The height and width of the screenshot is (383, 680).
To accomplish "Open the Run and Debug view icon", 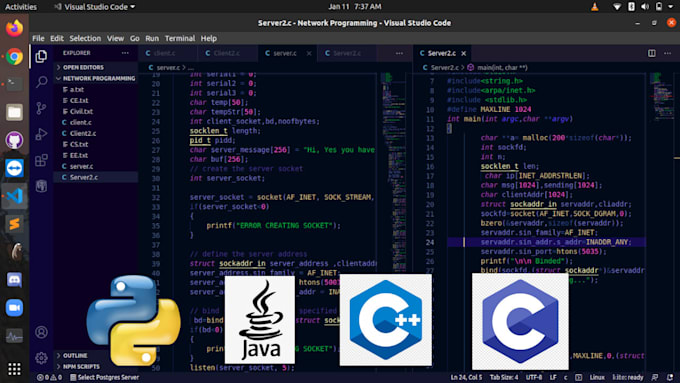I will [41, 134].
